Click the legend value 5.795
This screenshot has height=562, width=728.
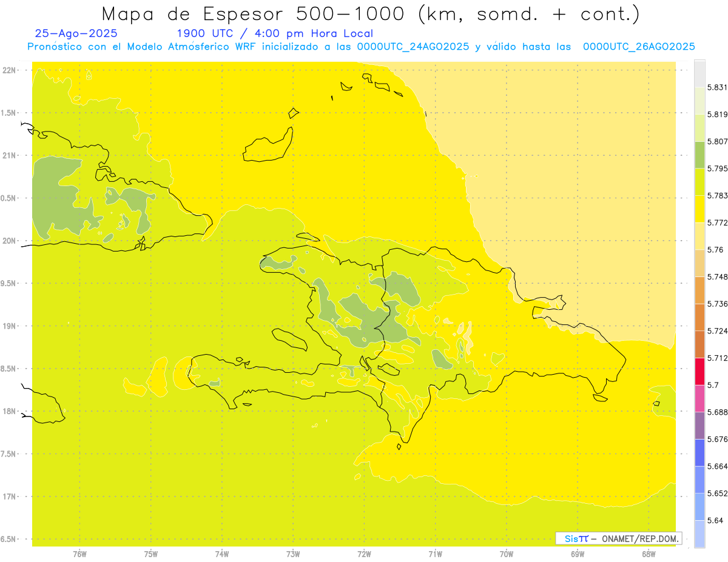point(717,169)
